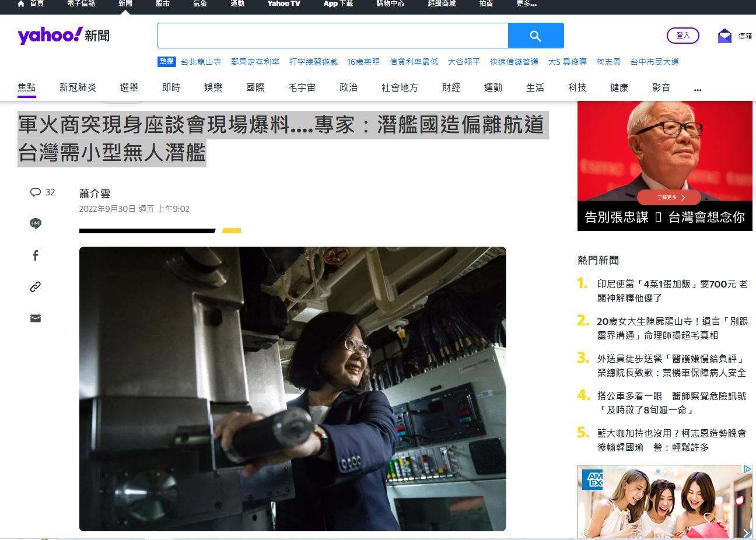Select the 社會地方 news tab
This screenshot has height=540, width=756.
pyautogui.click(x=400, y=87)
